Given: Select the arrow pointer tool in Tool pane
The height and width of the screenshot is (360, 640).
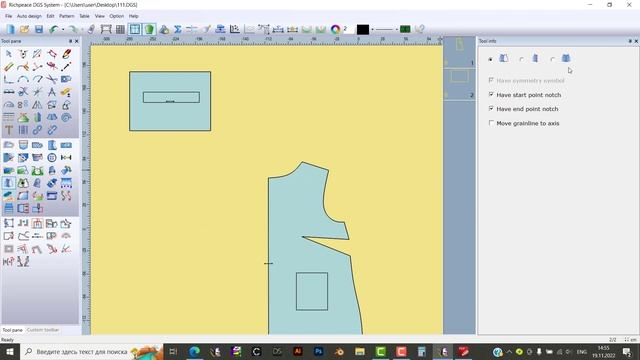Looking at the screenshot, I should 9,54.
